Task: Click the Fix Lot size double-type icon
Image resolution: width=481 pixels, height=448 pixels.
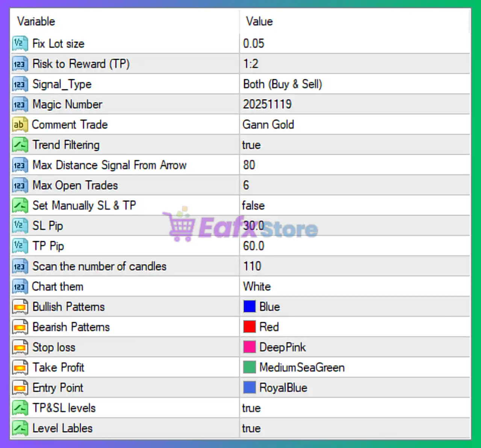Action: pos(20,44)
